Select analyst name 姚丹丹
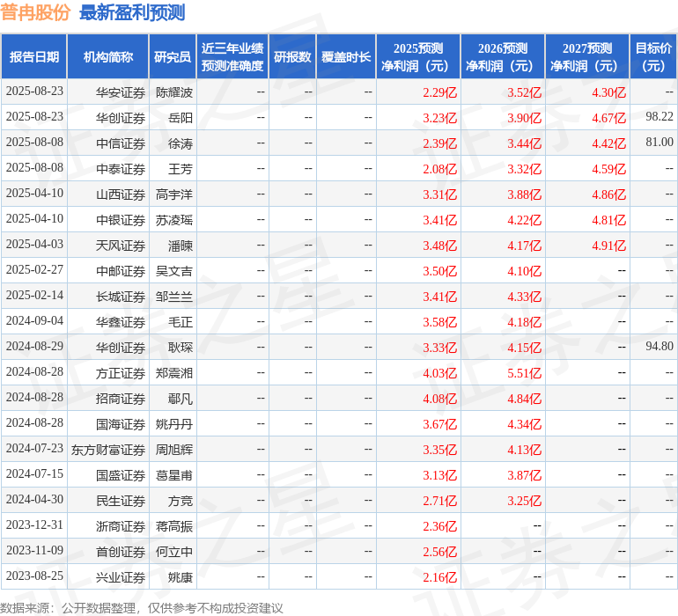Viewport: 678px width, 616px height. (173, 424)
